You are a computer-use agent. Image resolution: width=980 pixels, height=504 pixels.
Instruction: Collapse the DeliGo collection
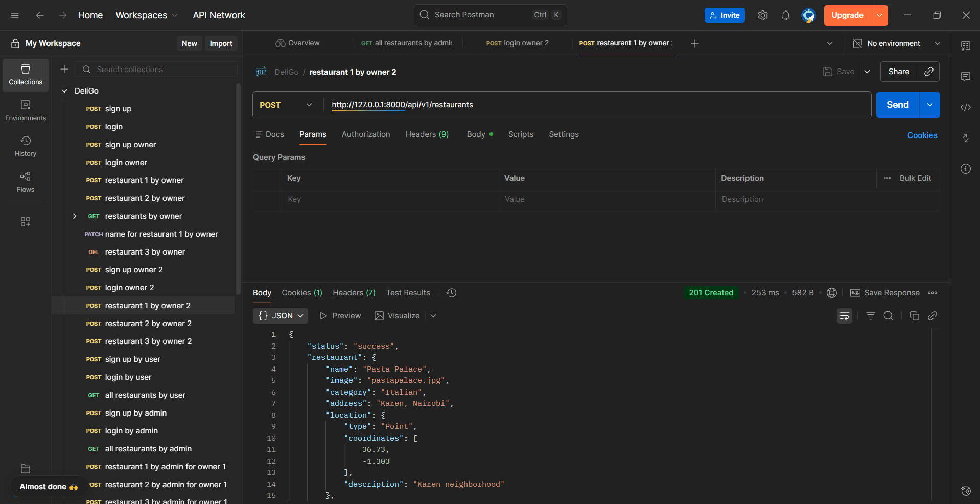(64, 91)
